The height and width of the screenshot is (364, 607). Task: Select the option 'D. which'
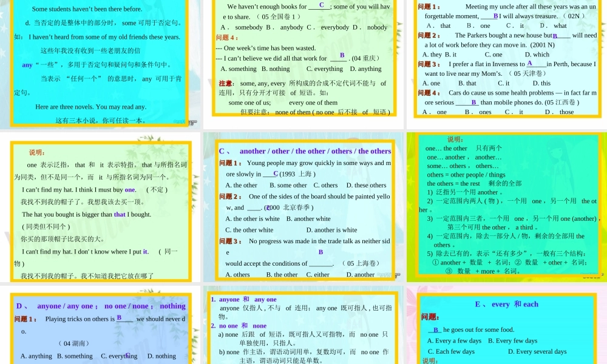point(537,55)
